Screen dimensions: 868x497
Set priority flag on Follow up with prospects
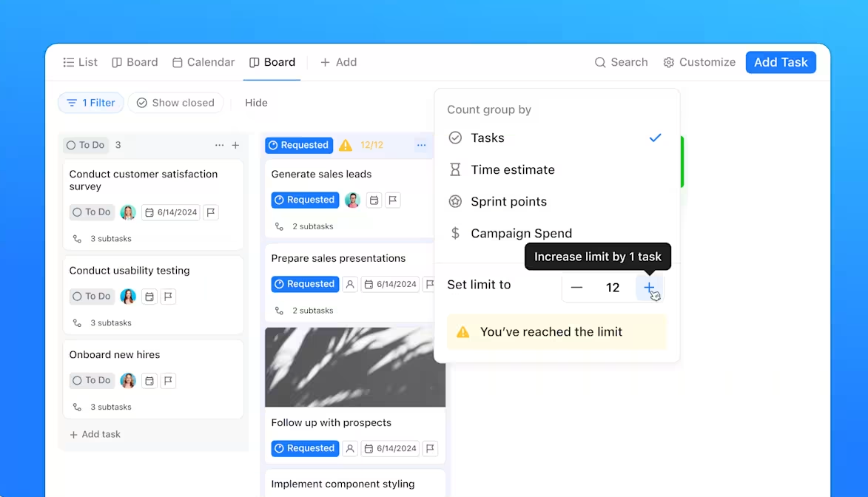tap(430, 449)
